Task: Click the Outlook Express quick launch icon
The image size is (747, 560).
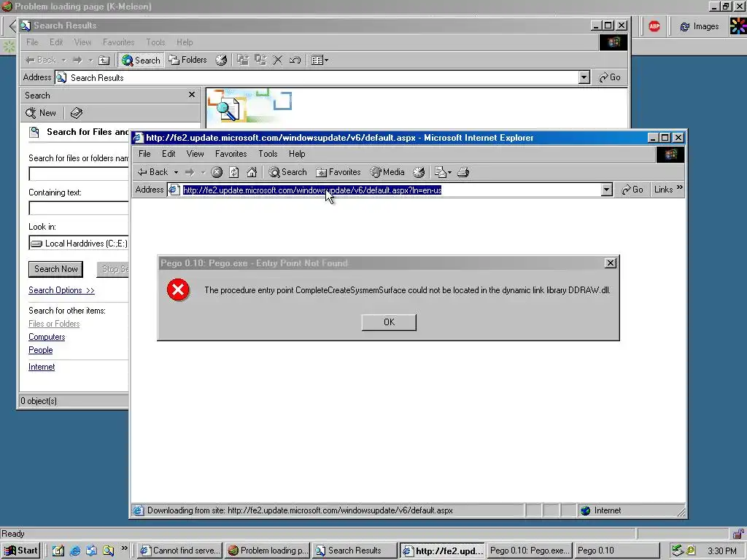Action: pyautogui.click(x=91, y=551)
